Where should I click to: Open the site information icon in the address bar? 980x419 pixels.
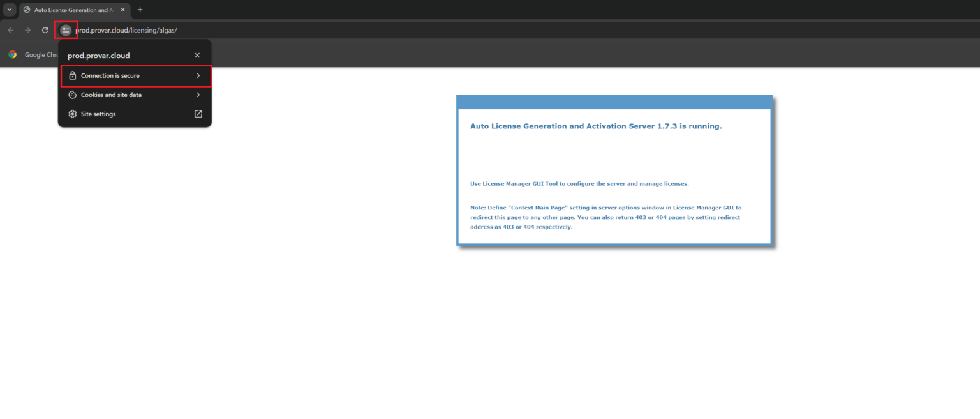(66, 29)
